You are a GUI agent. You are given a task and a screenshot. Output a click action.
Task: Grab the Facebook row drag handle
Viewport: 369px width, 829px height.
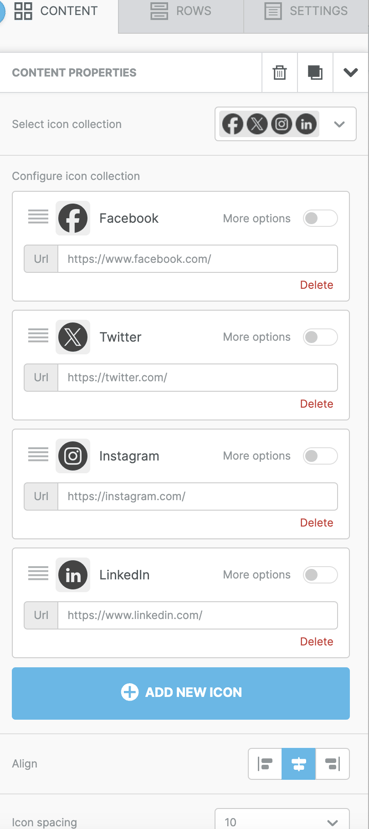coord(38,217)
